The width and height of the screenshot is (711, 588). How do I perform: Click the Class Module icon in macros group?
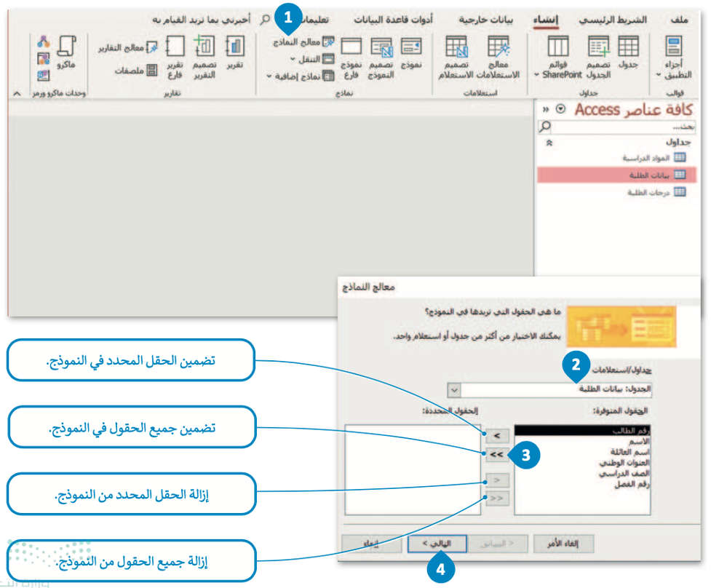[44, 58]
